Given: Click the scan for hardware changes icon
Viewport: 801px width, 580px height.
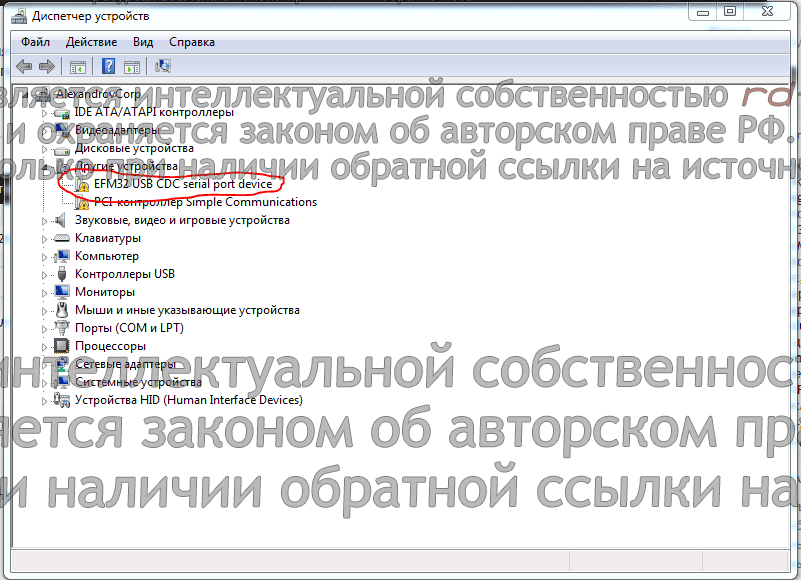Looking at the screenshot, I should [163, 67].
